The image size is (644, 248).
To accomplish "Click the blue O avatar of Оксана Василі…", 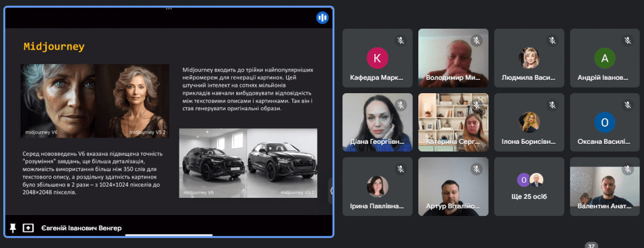I will point(604,122).
